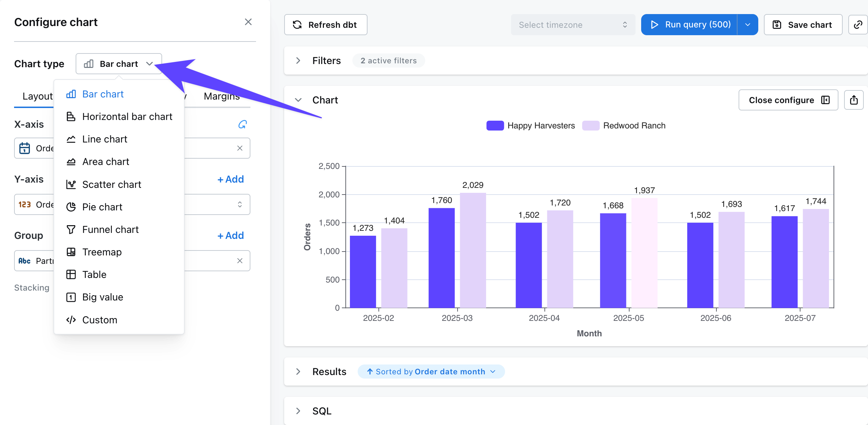This screenshot has width=868, height=425.
Task: Close the Configure chart panel
Action: point(248,22)
